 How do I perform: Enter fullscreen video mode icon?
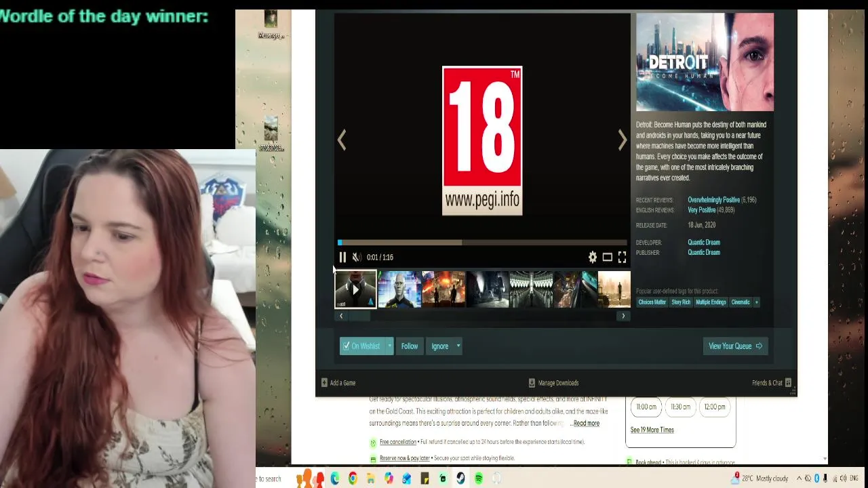coord(622,257)
